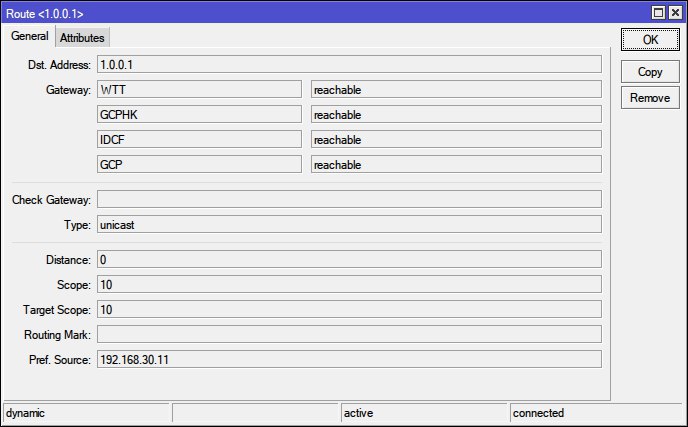Click the connected status indicator
The image size is (688, 427).
tap(595, 412)
